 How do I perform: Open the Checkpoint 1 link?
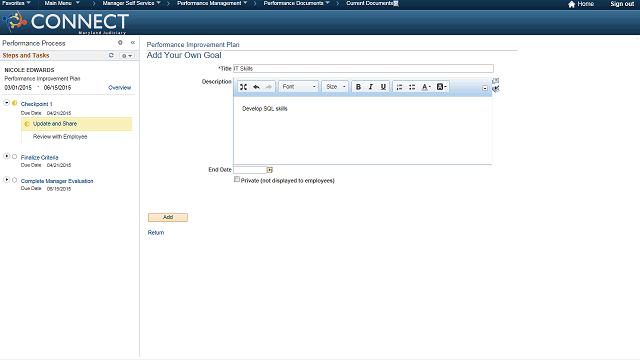tap(37, 104)
